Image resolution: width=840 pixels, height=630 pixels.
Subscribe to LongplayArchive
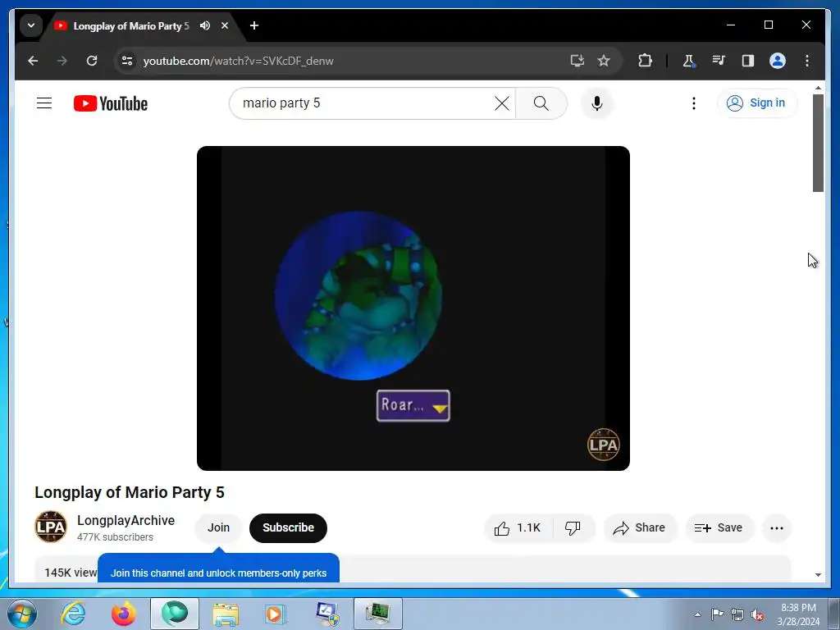[288, 527]
